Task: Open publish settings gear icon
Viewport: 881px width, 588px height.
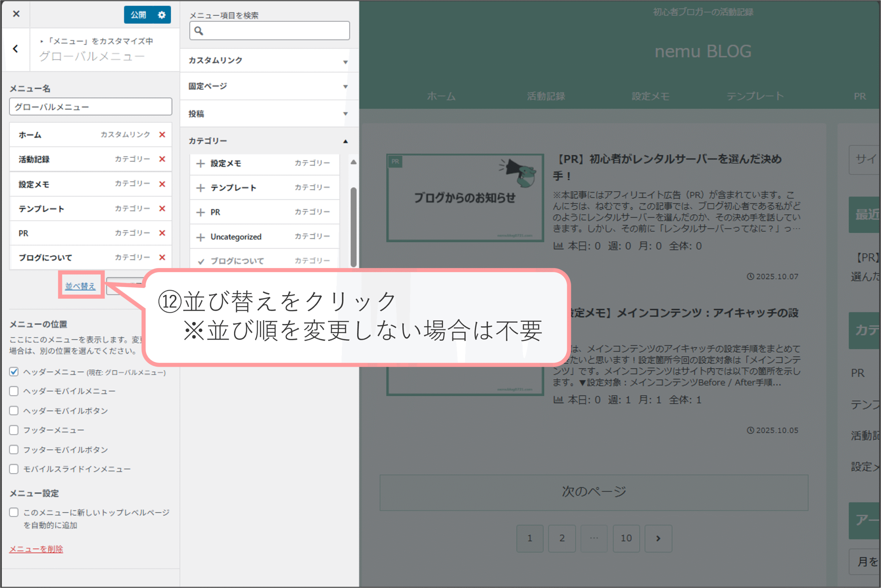Action: (x=162, y=15)
